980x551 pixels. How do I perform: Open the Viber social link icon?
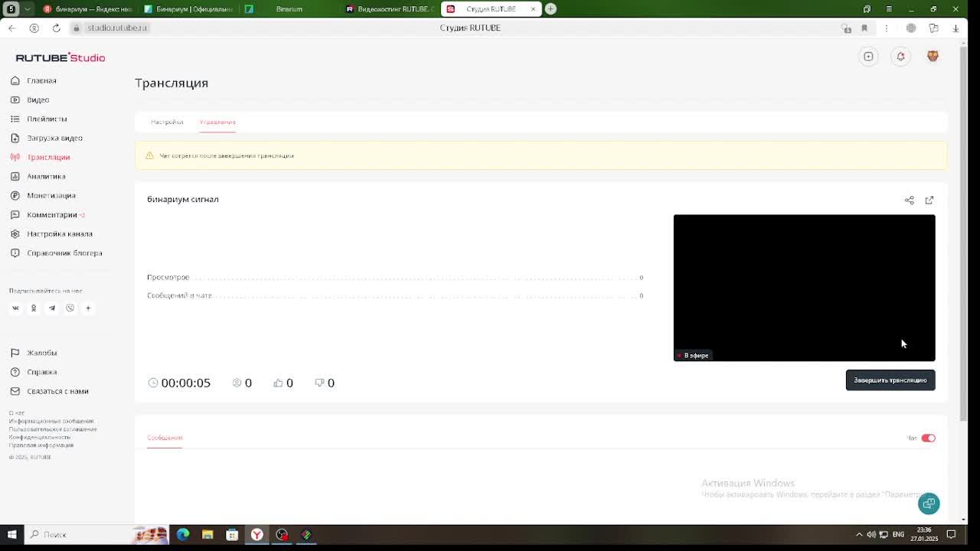pos(70,308)
